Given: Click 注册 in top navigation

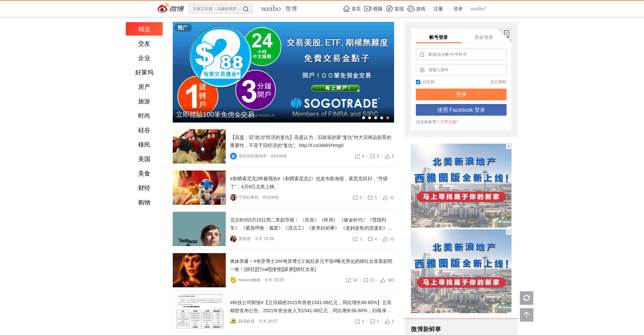Looking at the screenshot, I should [x=438, y=9].
